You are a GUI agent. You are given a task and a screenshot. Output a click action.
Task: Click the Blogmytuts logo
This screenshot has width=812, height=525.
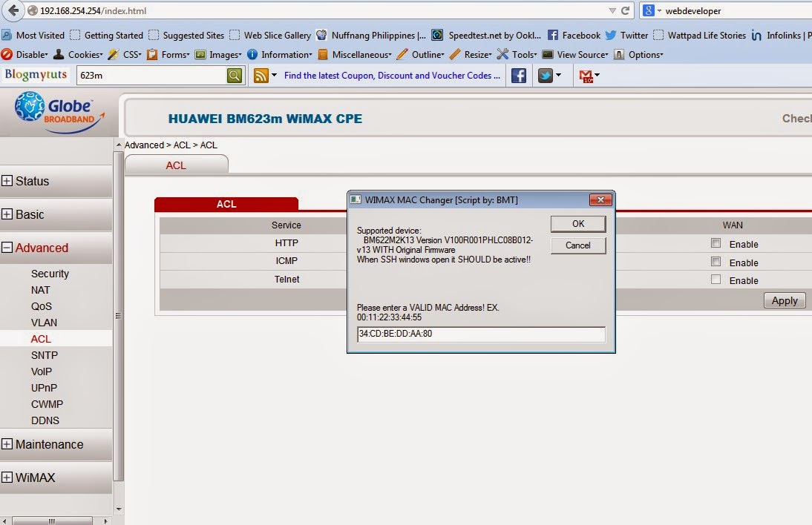point(36,75)
